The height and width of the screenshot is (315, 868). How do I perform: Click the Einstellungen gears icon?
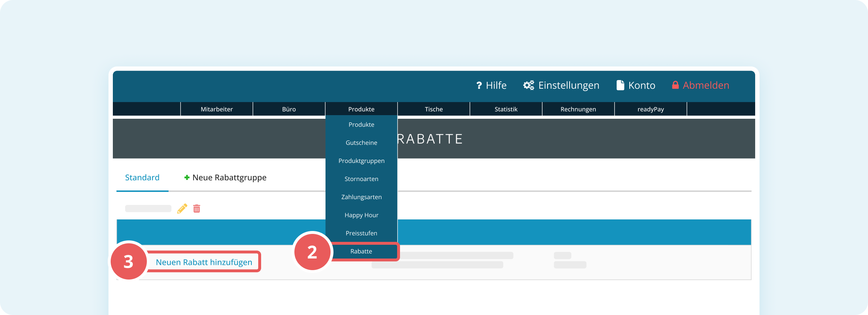point(528,85)
